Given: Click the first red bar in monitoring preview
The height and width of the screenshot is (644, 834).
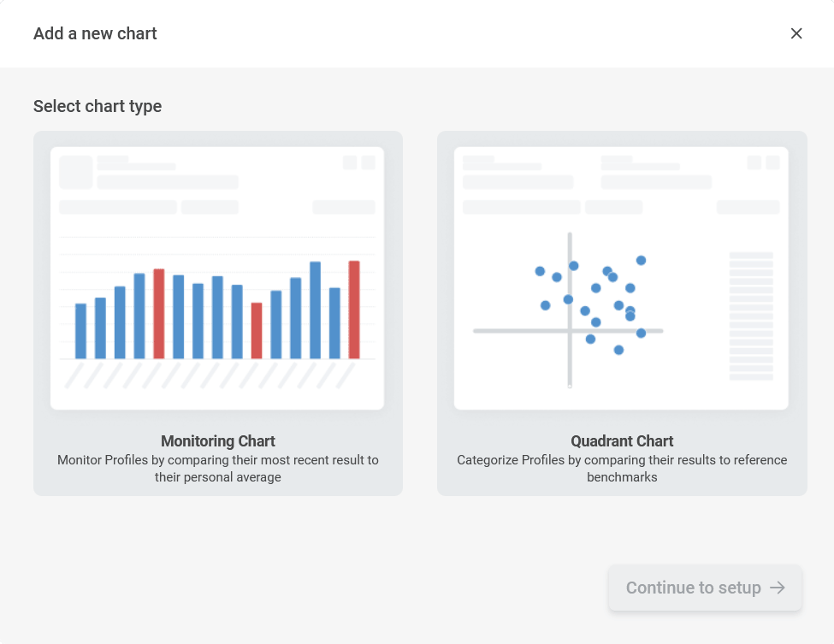Looking at the screenshot, I should 159,314.
